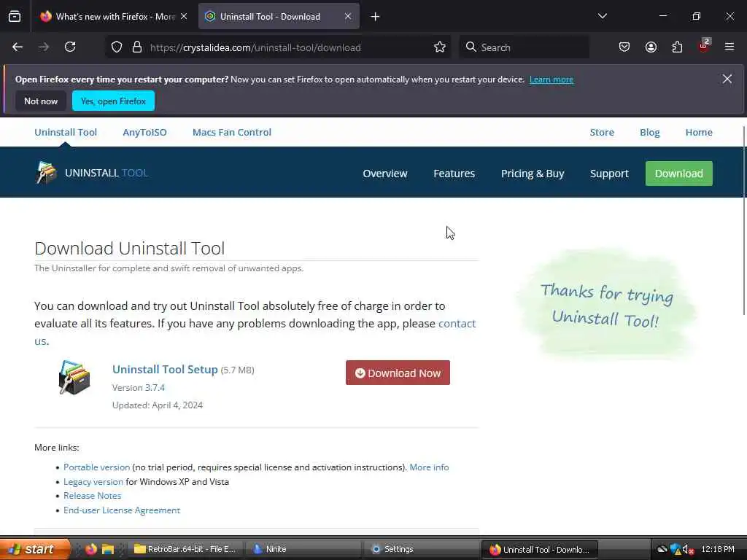Open Pricing & Buy page
This screenshot has height=560, width=747.
pyautogui.click(x=533, y=174)
